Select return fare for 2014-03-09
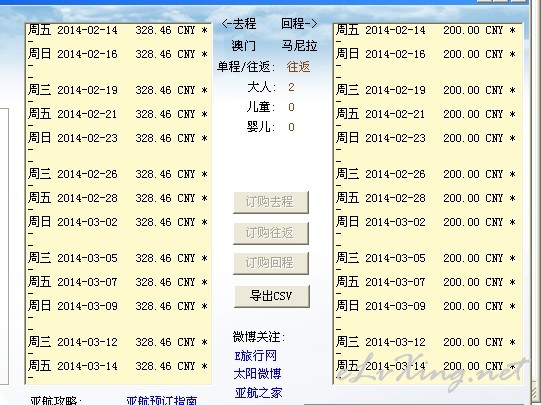The width and height of the screenshot is (541, 405). pos(426,306)
